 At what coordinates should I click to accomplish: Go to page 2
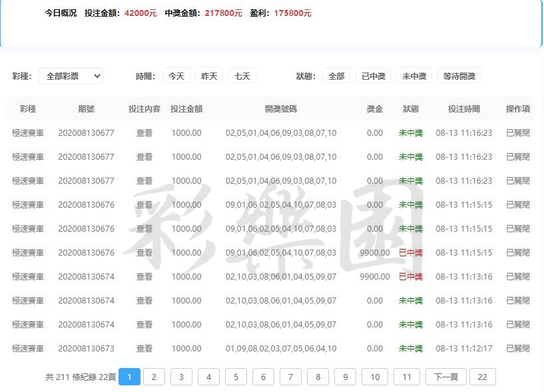[x=154, y=377]
